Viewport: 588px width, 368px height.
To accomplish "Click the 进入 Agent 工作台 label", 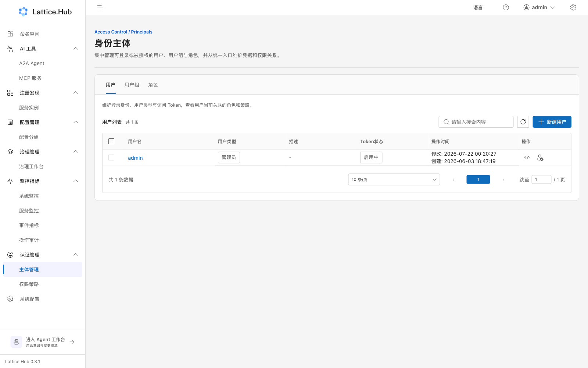I will pyautogui.click(x=46, y=340).
